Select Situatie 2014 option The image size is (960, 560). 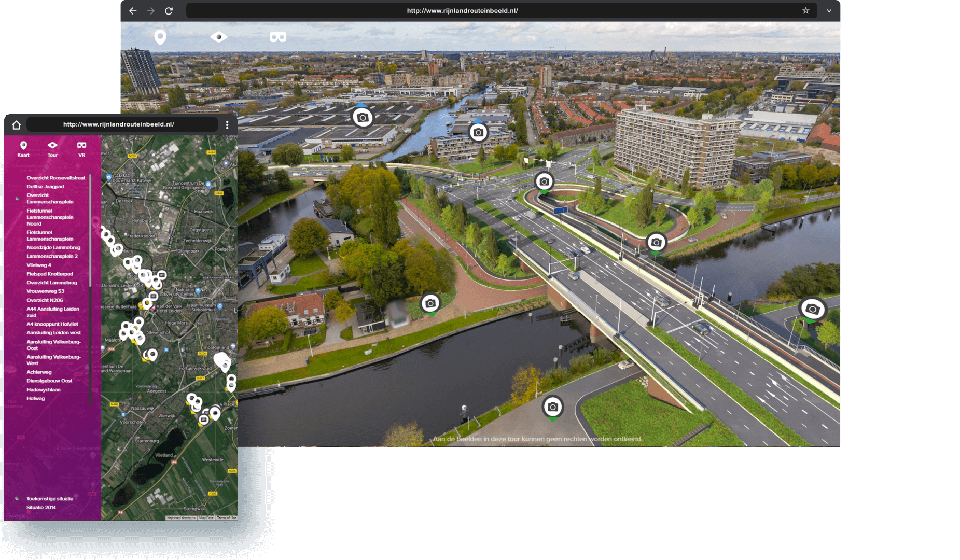pos(41,508)
